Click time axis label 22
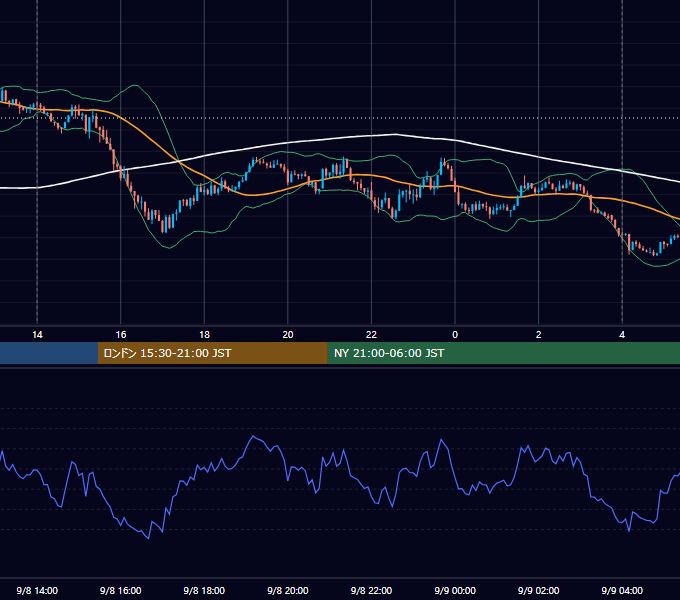The height and width of the screenshot is (600, 680). click(x=371, y=335)
